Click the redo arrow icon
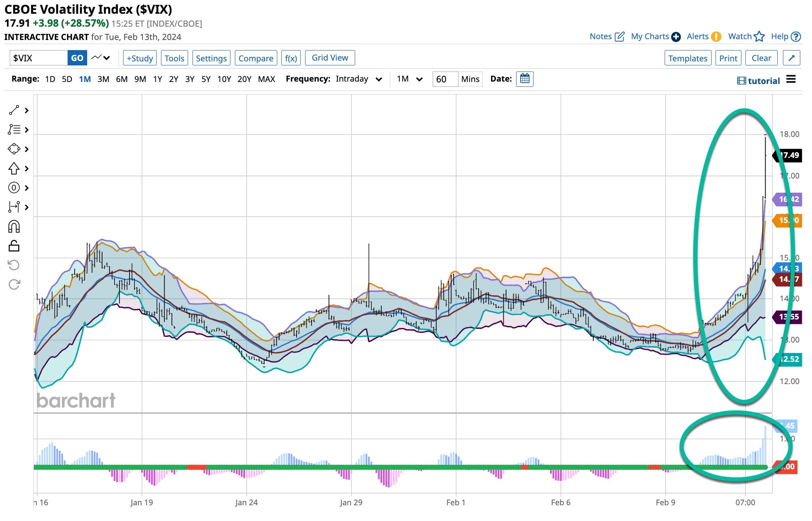The width and height of the screenshot is (812, 521). 14,284
